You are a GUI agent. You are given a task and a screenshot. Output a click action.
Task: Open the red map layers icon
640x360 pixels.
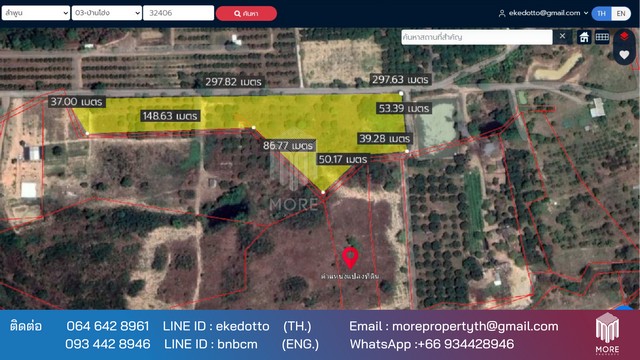(x=624, y=36)
